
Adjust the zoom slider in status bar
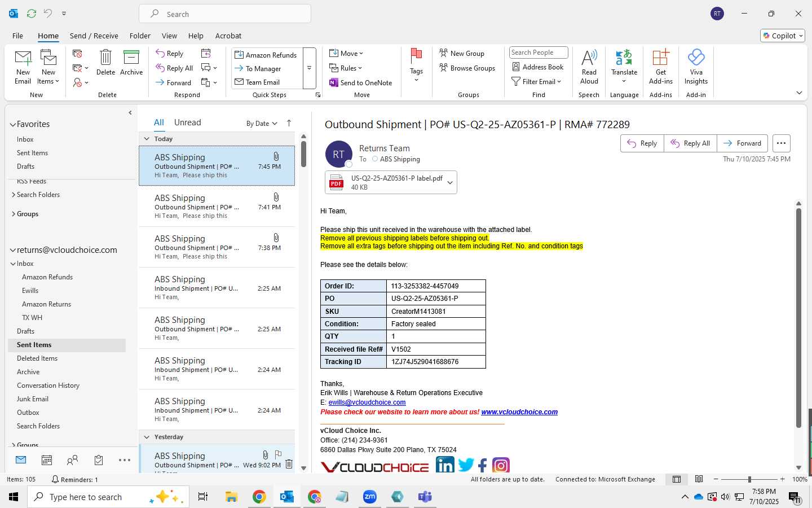pyautogui.click(x=749, y=479)
